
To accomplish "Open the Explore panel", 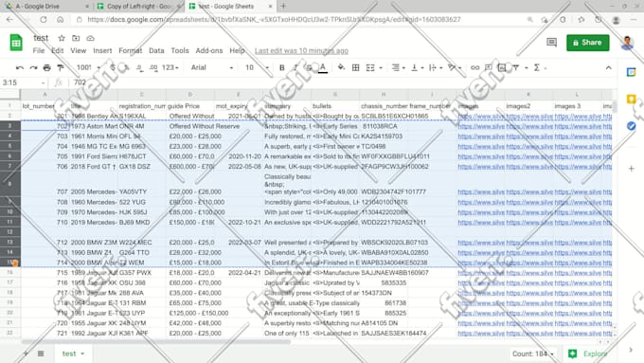I will click(x=588, y=354).
